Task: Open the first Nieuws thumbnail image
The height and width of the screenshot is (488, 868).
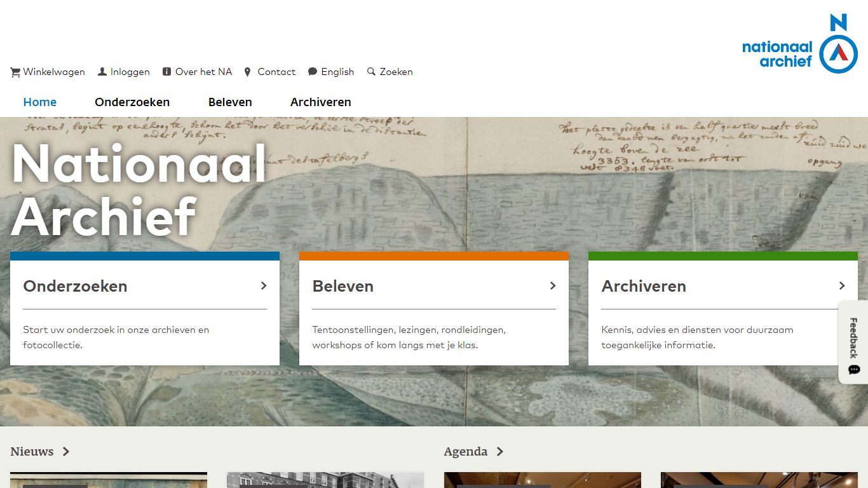Action: pos(109,480)
